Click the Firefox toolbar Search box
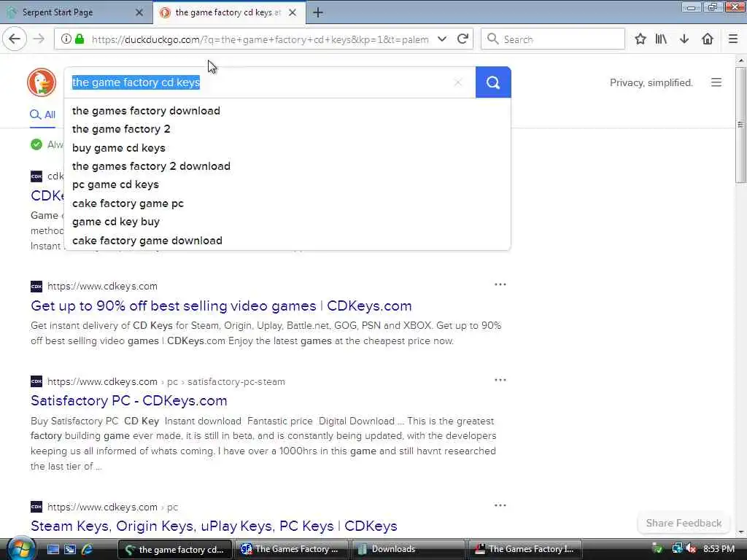The width and height of the screenshot is (747, 560). (553, 39)
